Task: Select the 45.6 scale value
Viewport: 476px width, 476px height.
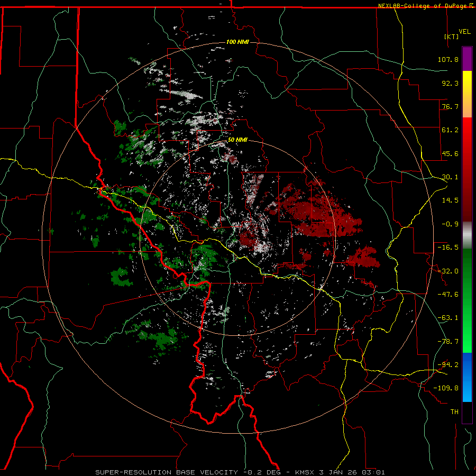Action: coord(450,153)
